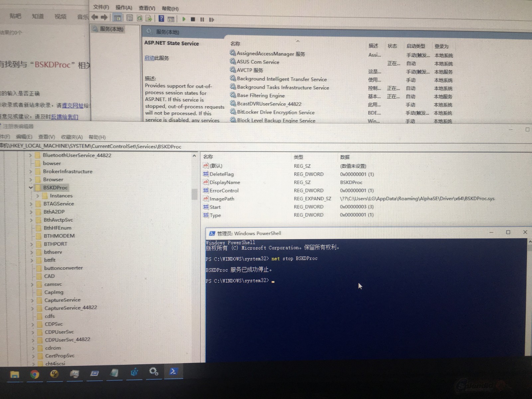Click the (默认) registry value
The width and height of the screenshot is (532, 399).
[x=216, y=166]
